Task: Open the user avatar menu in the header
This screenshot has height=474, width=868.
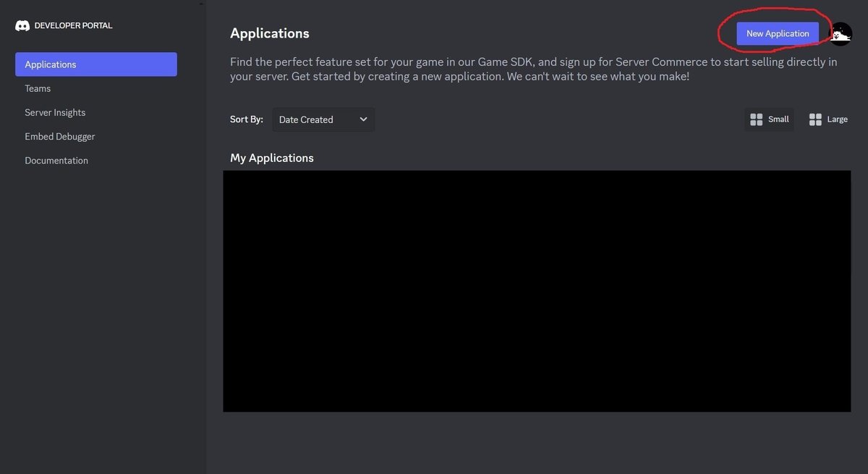Action: [839, 33]
